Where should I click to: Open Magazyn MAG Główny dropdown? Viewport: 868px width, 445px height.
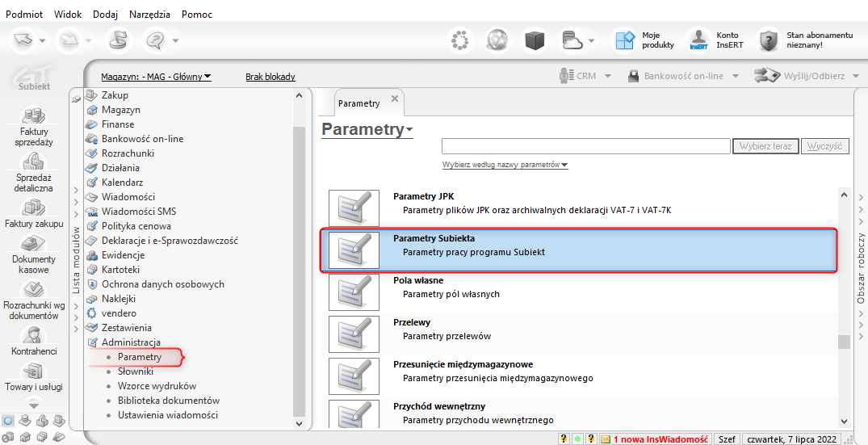coord(156,77)
